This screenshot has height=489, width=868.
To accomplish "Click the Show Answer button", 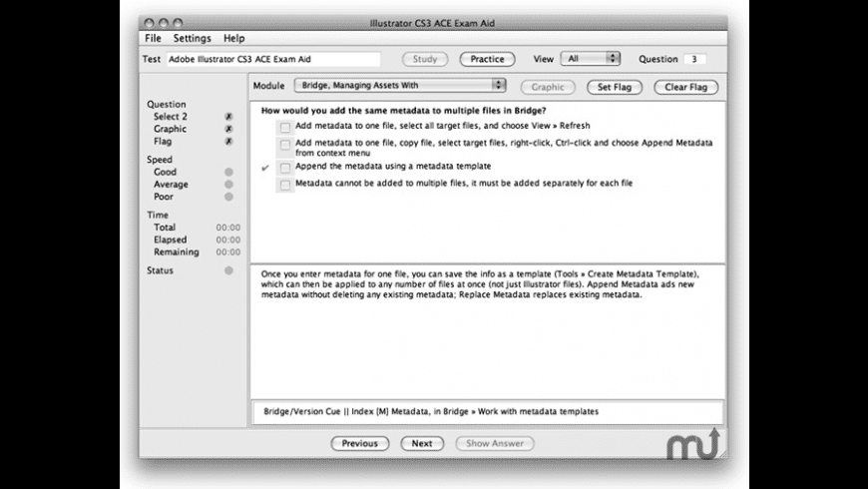I will pos(495,443).
